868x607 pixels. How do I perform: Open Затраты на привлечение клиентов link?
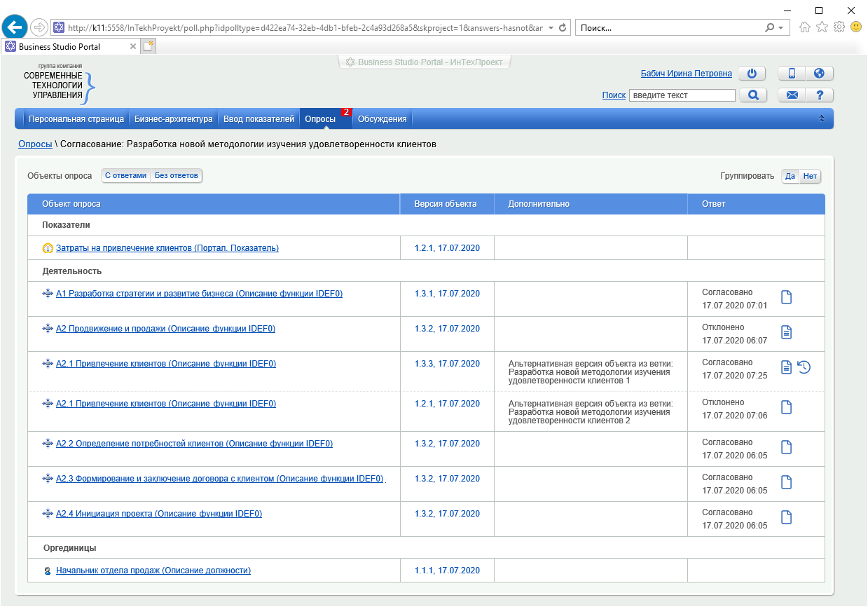pos(167,248)
